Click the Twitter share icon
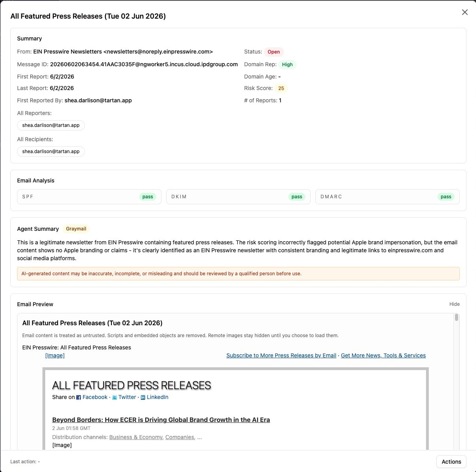This screenshot has height=472, width=476. tap(115, 397)
